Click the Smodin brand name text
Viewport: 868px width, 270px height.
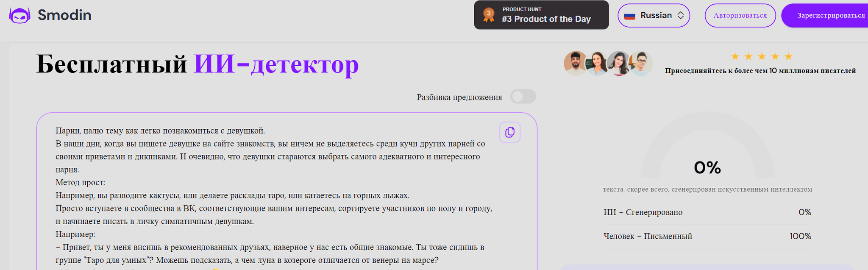(x=64, y=15)
